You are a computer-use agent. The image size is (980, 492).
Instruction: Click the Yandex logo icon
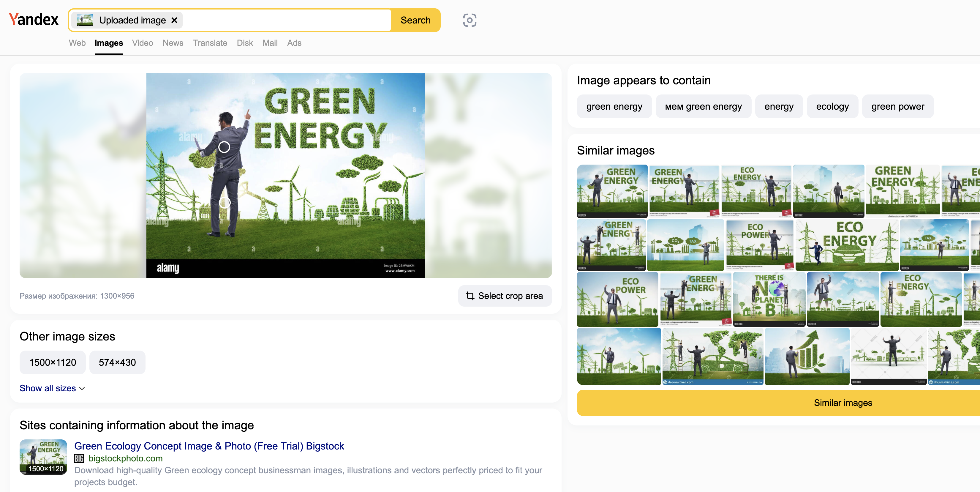(34, 19)
